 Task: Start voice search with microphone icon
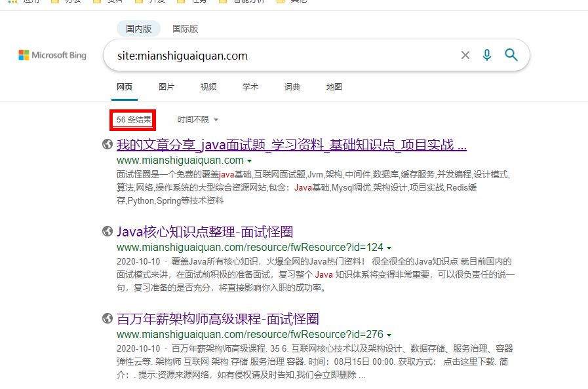pos(487,55)
